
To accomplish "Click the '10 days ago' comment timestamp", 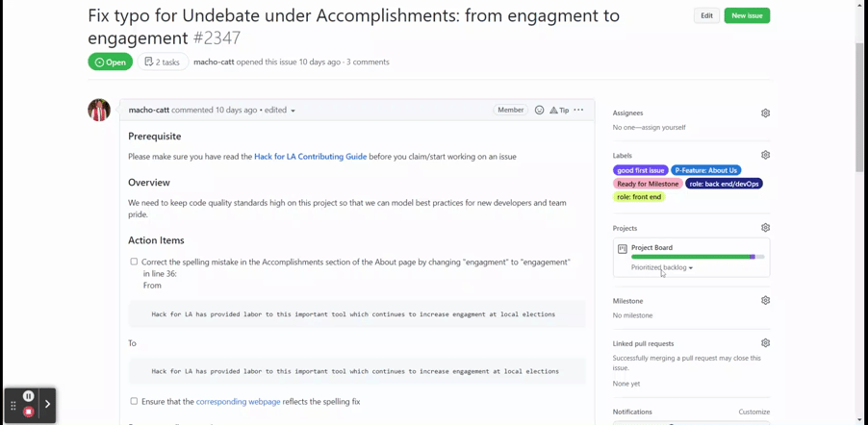I will point(236,111).
